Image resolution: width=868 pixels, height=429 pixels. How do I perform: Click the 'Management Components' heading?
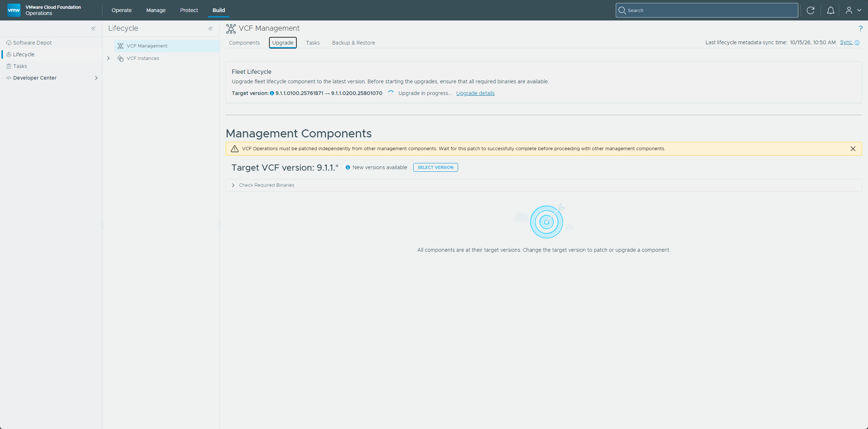tap(299, 133)
